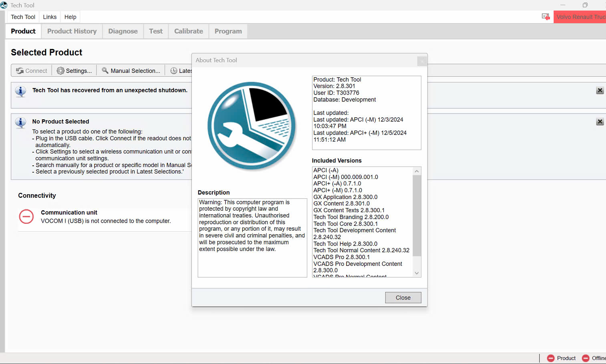
Task: Click the Volvo Renault Trucks red button
Action: click(580, 17)
